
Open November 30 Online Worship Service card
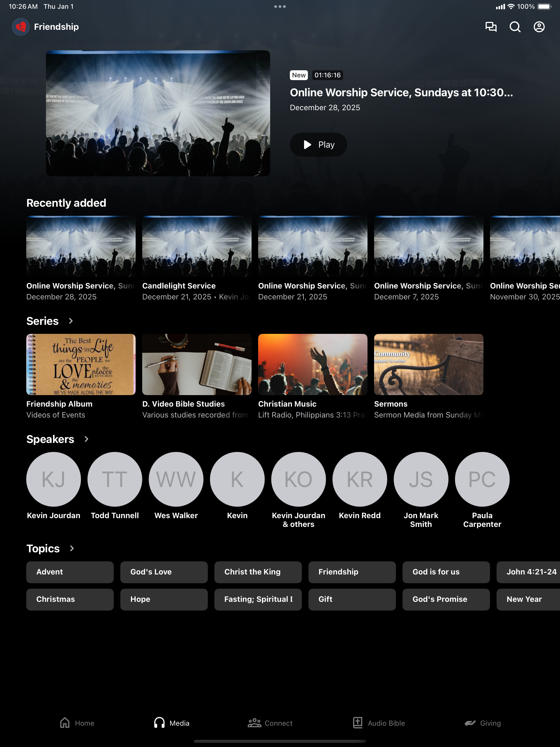coord(525,258)
